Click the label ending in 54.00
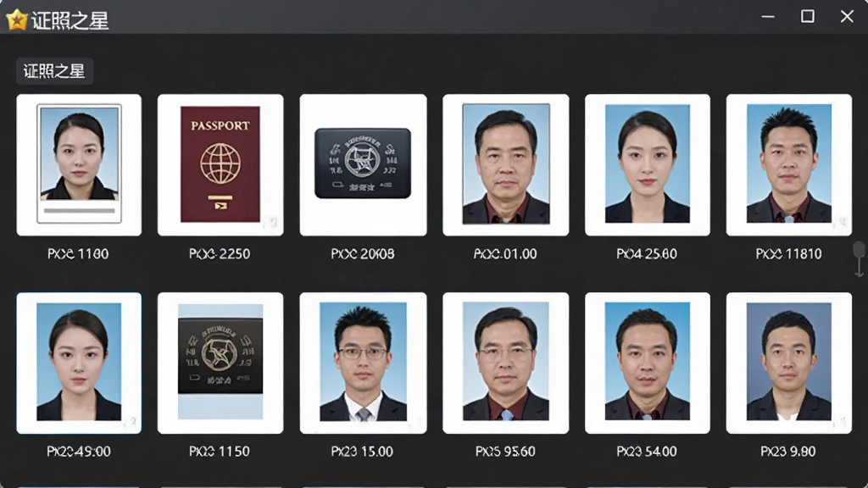The image size is (868, 488). click(647, 452)
